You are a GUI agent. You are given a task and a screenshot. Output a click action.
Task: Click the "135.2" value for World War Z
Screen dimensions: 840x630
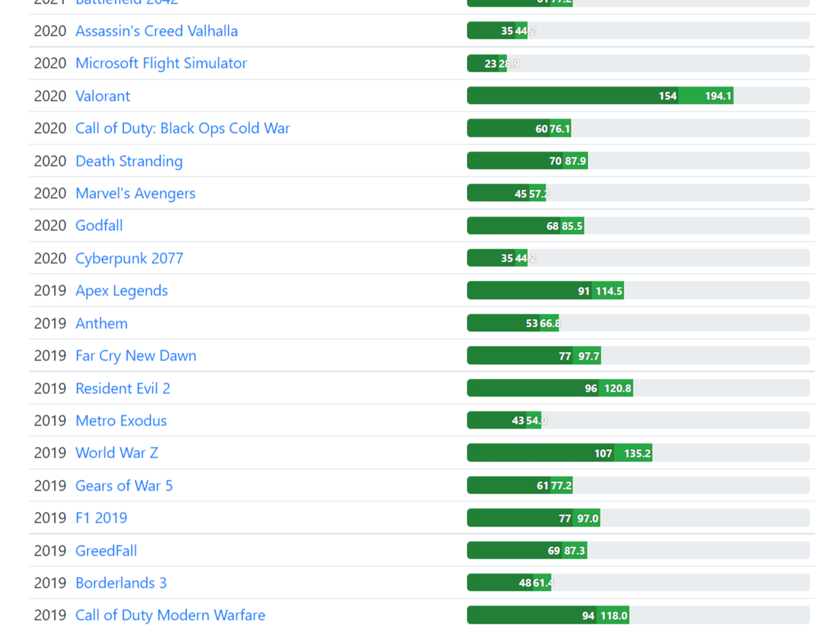[x=637, y=453]
